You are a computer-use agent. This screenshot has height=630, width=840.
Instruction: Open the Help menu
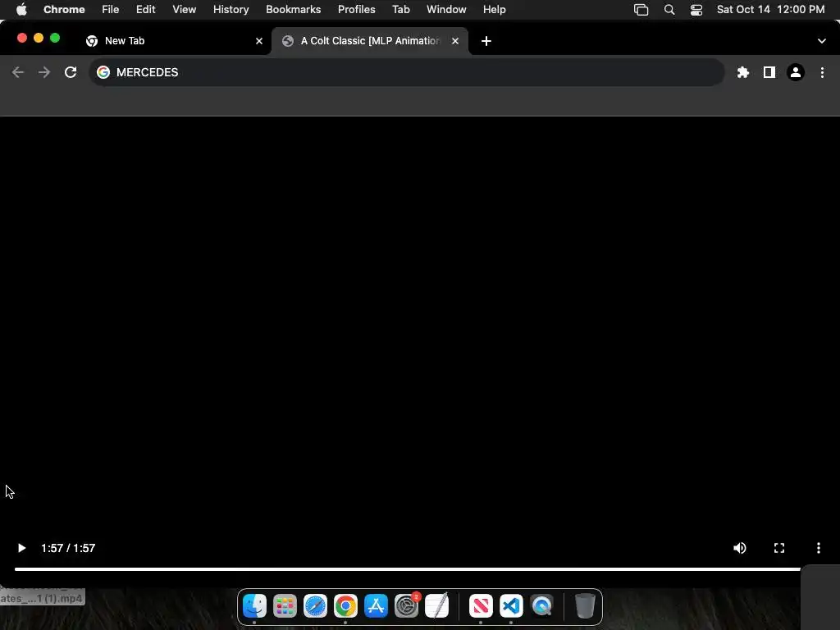pos(494,9)
